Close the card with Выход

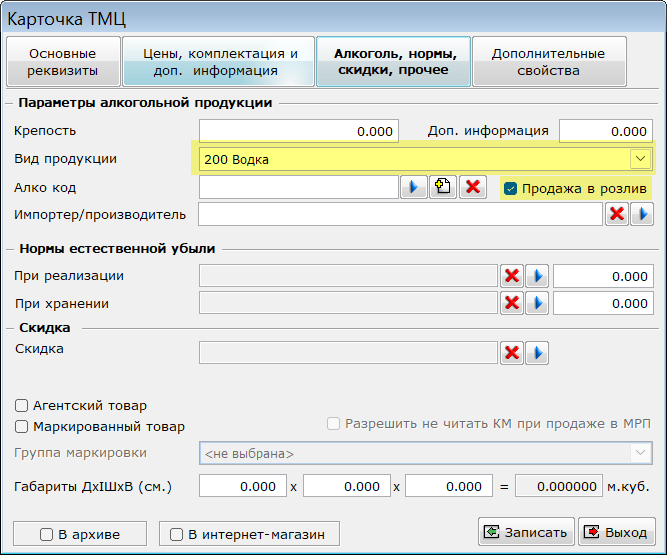click(616, 532)
